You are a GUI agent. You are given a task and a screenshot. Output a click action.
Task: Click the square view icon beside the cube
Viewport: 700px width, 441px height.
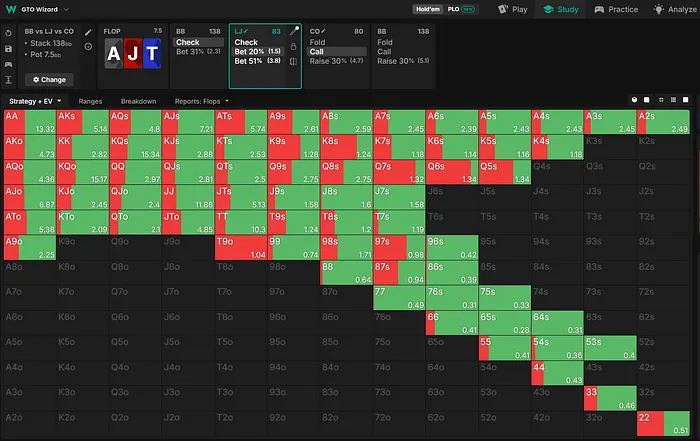647,100
